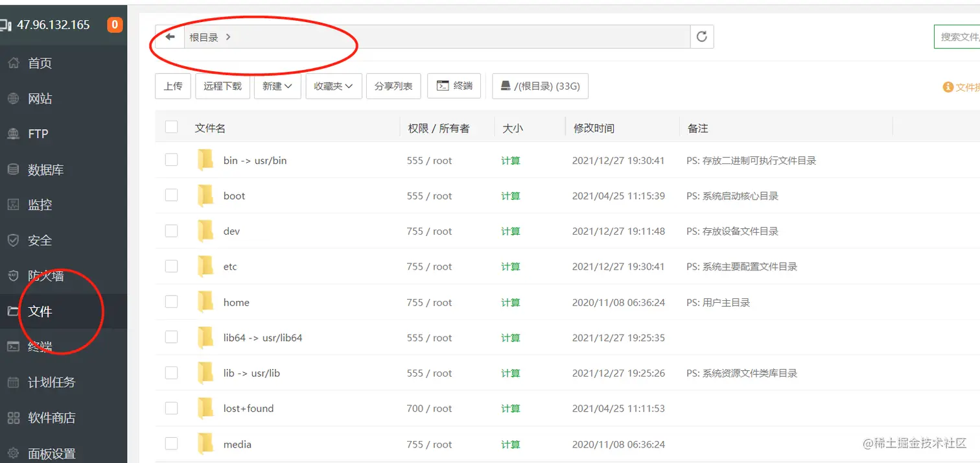Check the box for bin row
The height and width of the screenshot is (463, 980).
coord(171,160)
